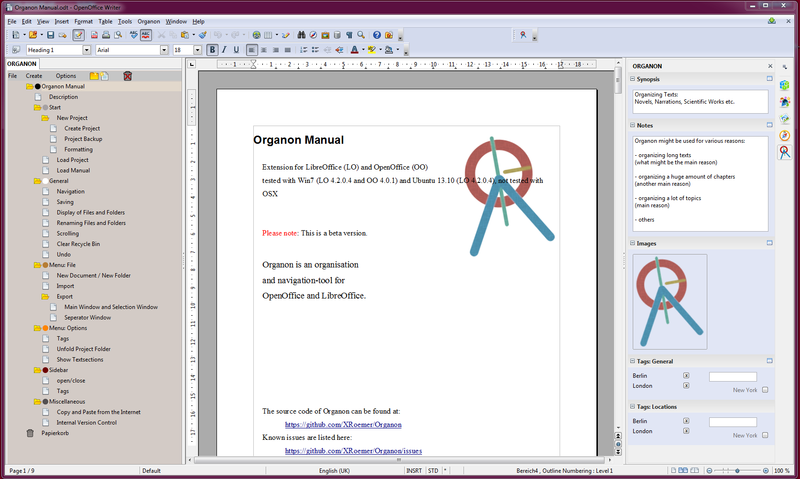Image resolution: width=800 pixels, height=479 pixels.
Task: Open the Organon menu in menu bar
Action: point(148,21)
